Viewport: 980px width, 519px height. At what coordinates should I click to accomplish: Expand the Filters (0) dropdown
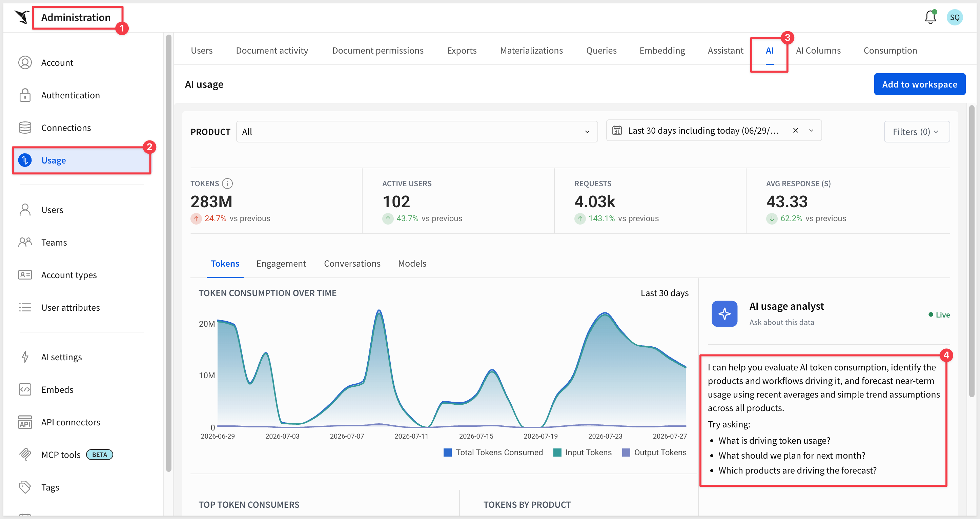pos(917,132)
